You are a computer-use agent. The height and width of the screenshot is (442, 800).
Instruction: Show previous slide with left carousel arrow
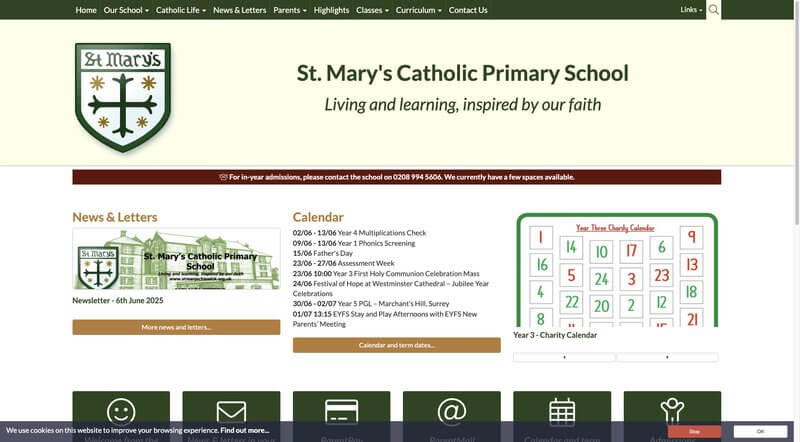[x=564, y=357]
